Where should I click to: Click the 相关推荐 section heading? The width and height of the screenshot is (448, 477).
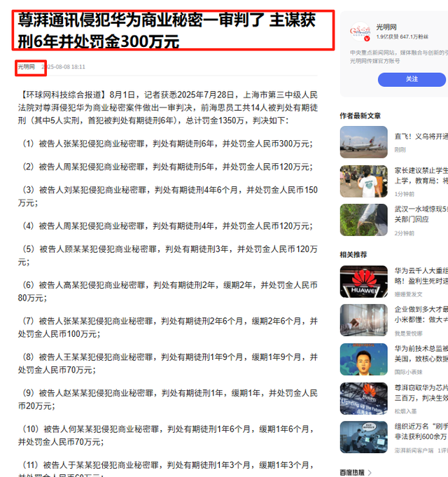point(353,255)
